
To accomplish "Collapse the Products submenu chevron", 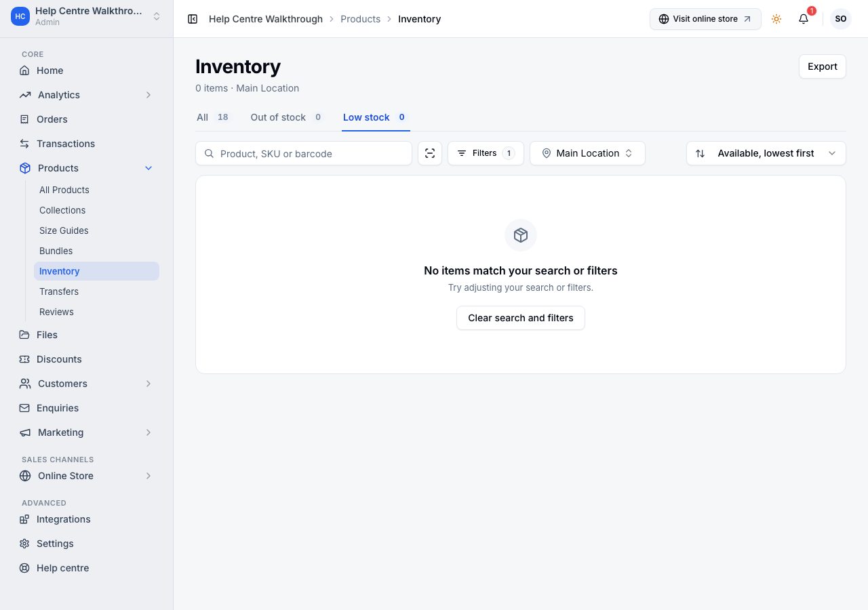I will (149, 168).
